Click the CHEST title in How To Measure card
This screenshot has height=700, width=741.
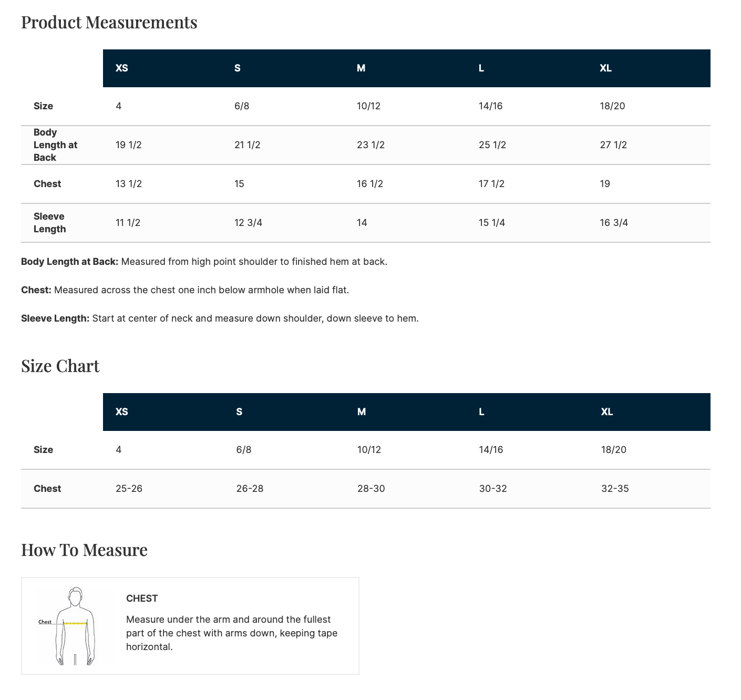[142, 599]
